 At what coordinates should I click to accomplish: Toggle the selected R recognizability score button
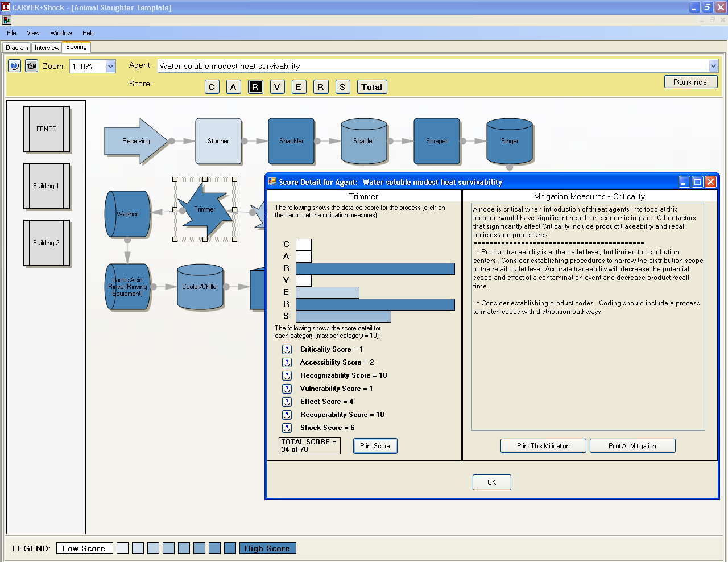tap(255, 87)
